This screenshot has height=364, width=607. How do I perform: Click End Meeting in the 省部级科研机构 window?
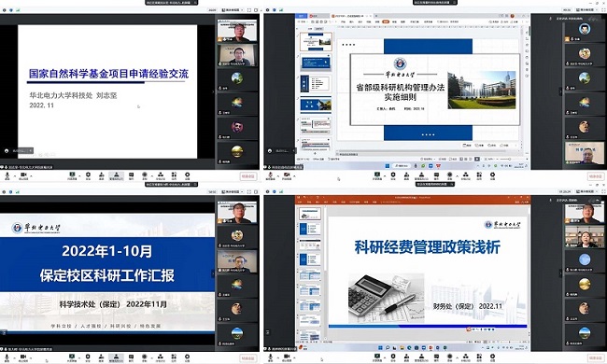[596, 176]
